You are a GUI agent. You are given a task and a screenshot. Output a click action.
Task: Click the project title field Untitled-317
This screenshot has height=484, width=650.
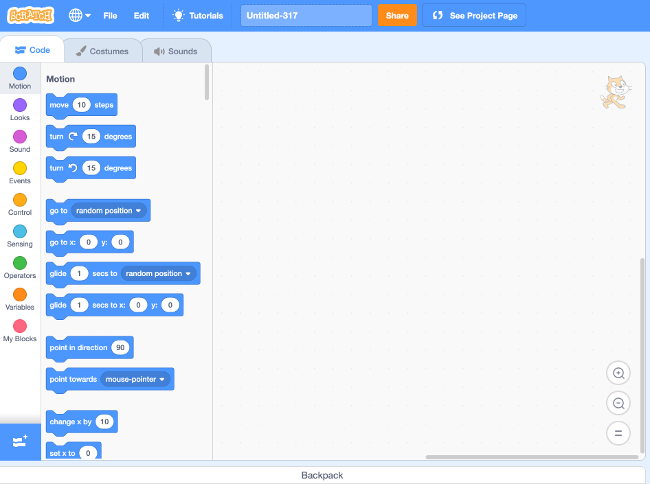pos(306,16)
